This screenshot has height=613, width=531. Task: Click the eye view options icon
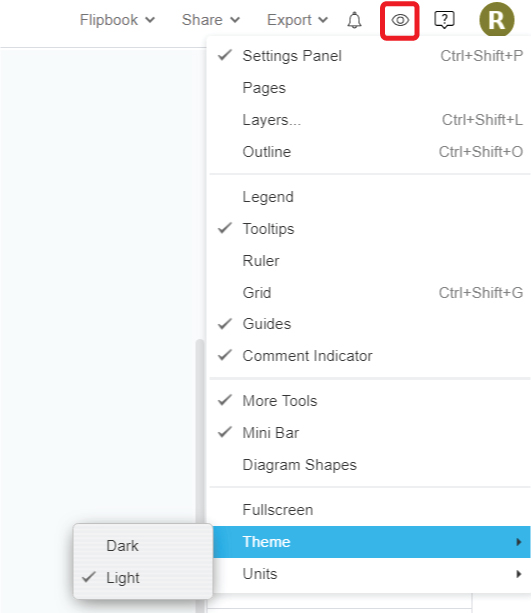[x=400, y=20]
